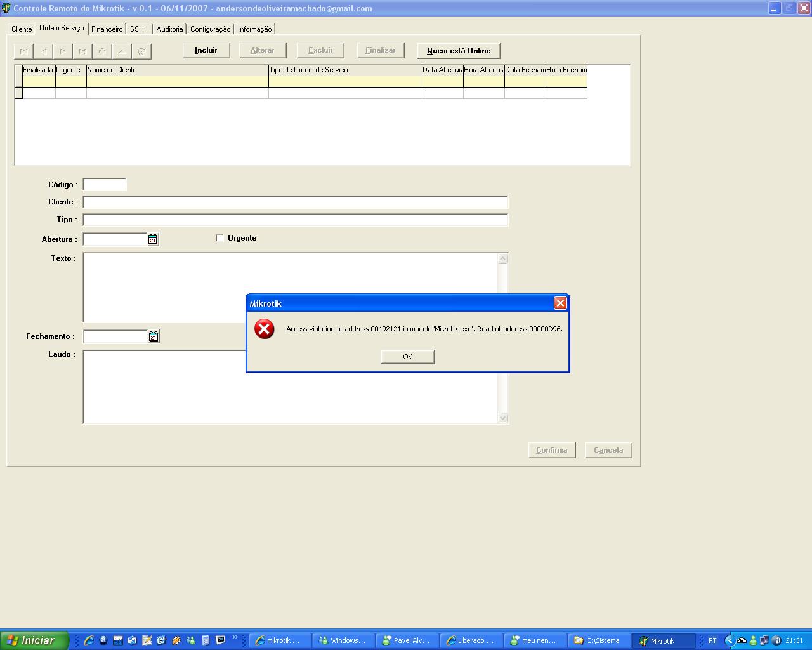Click the Fechamento date field
This screenshot has width=812, height=650.
point(116,336)
